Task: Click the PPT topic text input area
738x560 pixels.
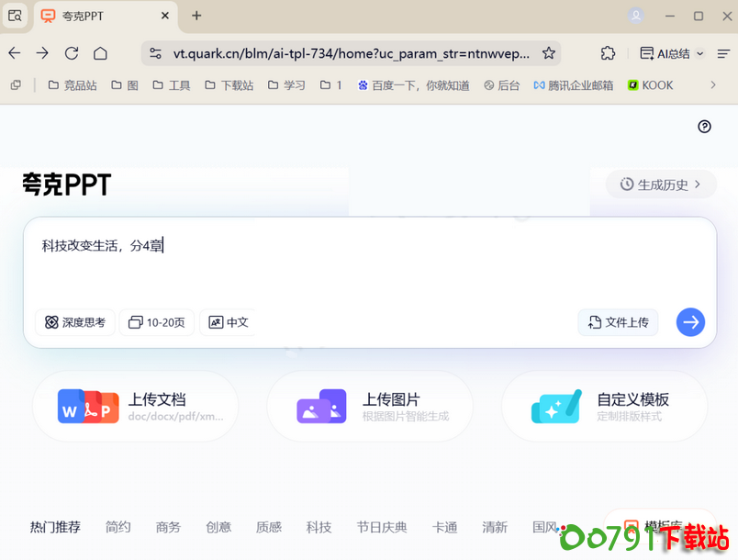Action: coord(370,263)
